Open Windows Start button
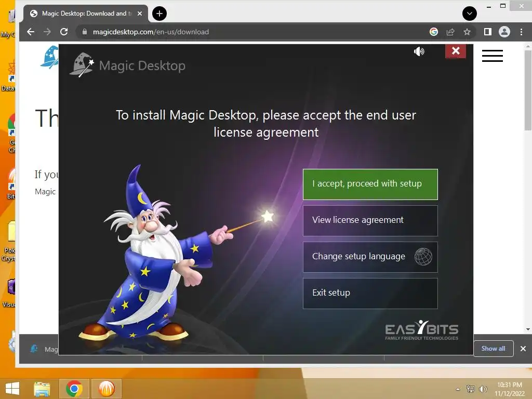 12,389
